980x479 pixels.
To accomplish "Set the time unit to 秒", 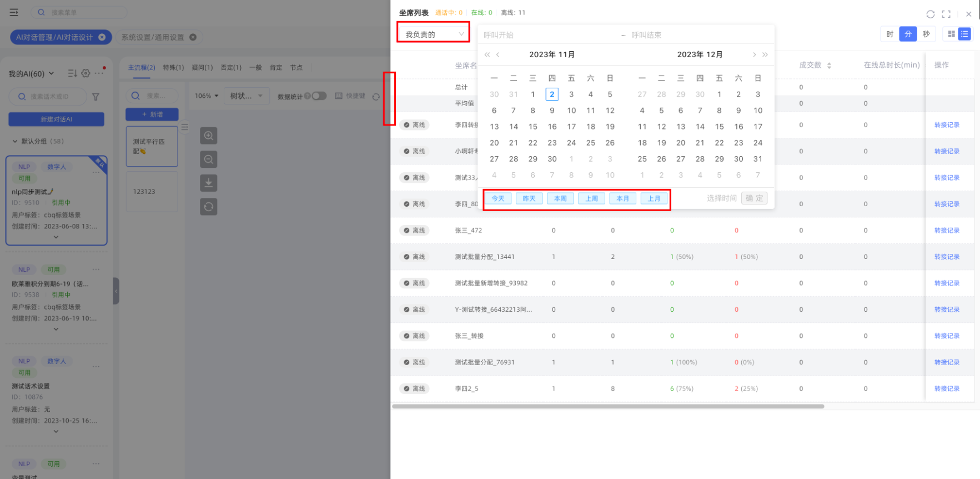I will [926, 34].
